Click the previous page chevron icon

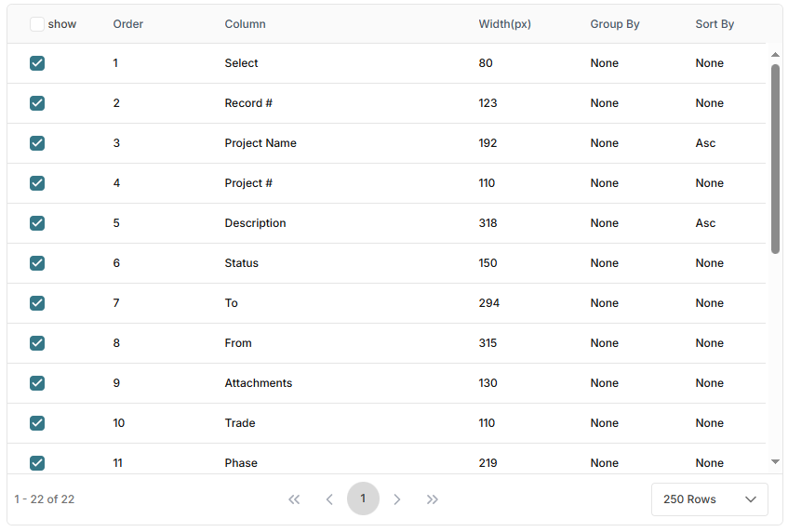pyautogui.click(x=328, y=499)
